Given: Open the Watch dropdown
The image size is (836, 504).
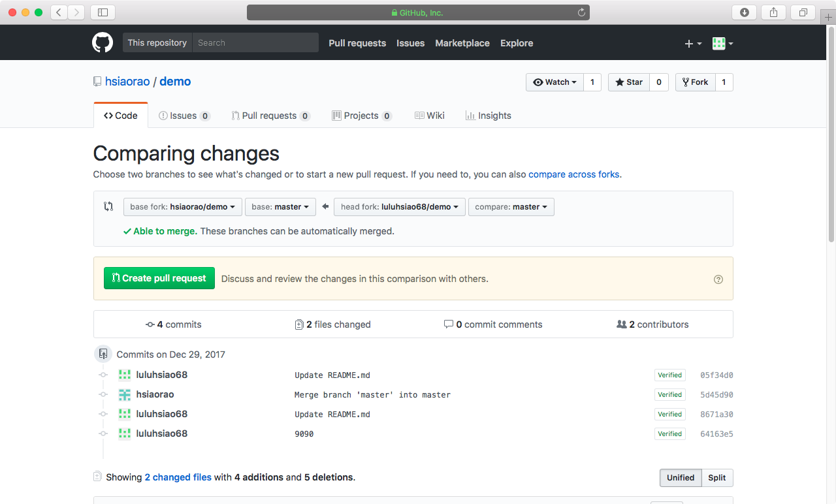Looking at the screenshot, I should coord(555,82).
